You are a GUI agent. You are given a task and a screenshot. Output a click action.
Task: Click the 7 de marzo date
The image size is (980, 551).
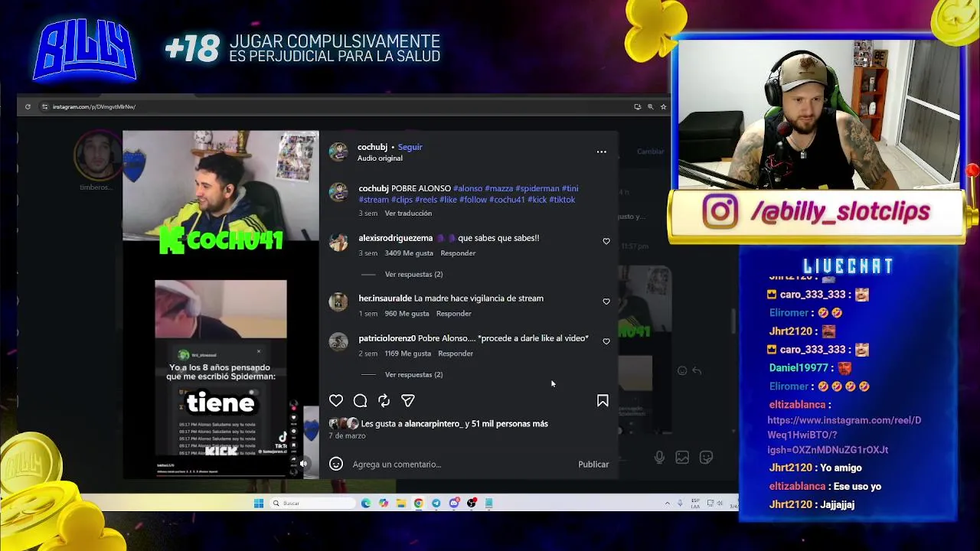[x=347, y=436]
